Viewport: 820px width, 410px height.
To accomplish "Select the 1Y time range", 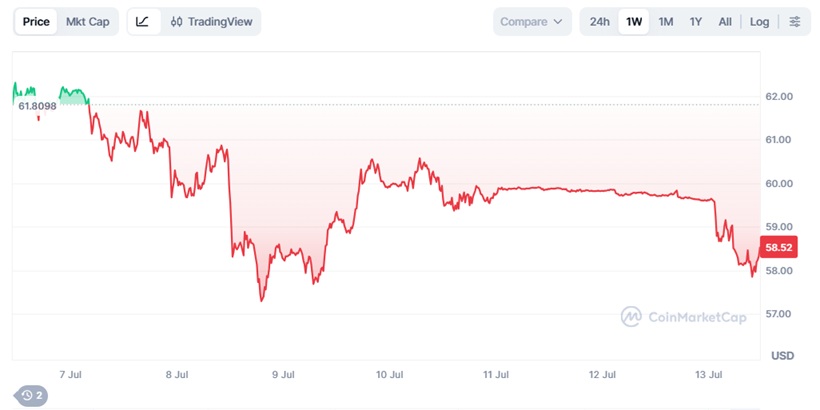I will pos(695,21).
